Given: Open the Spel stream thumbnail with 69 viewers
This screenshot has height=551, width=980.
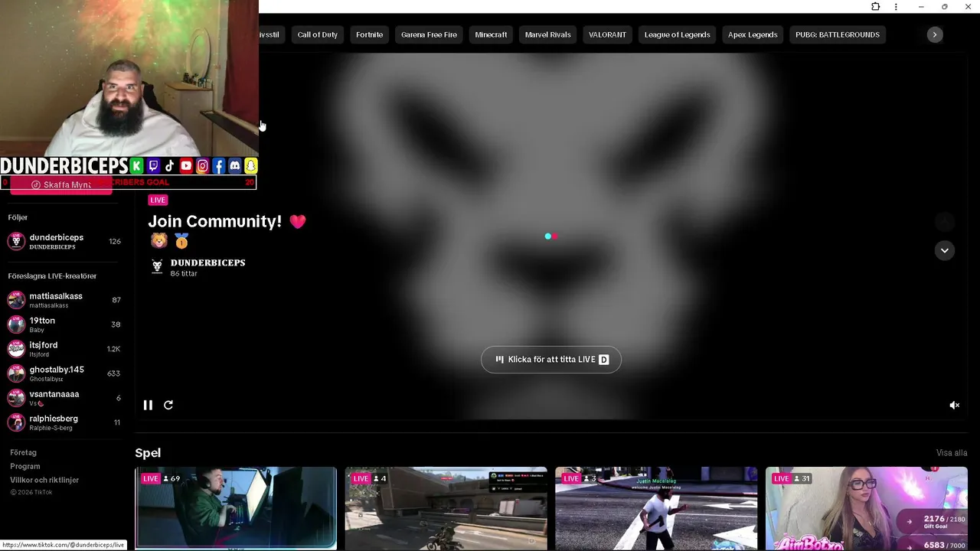Looking at the screenshot, I should pyautogui.click(x=236, y=508).
